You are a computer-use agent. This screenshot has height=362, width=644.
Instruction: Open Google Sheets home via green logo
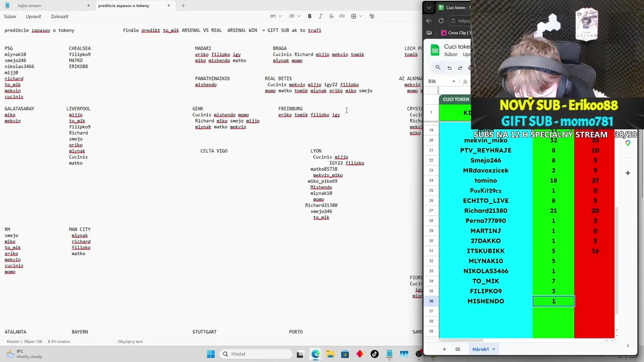click(x=435, y=50)
